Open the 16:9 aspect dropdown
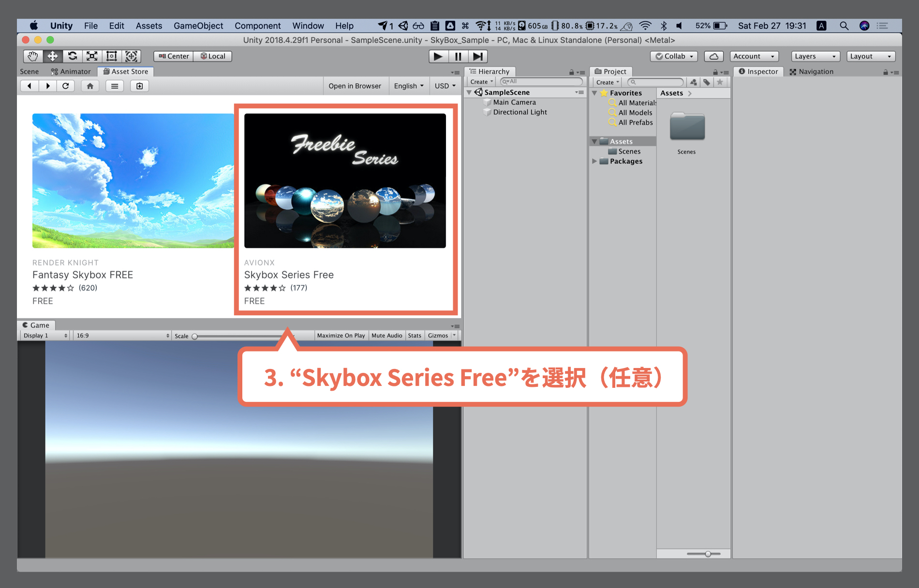 [x=122, y=335]
